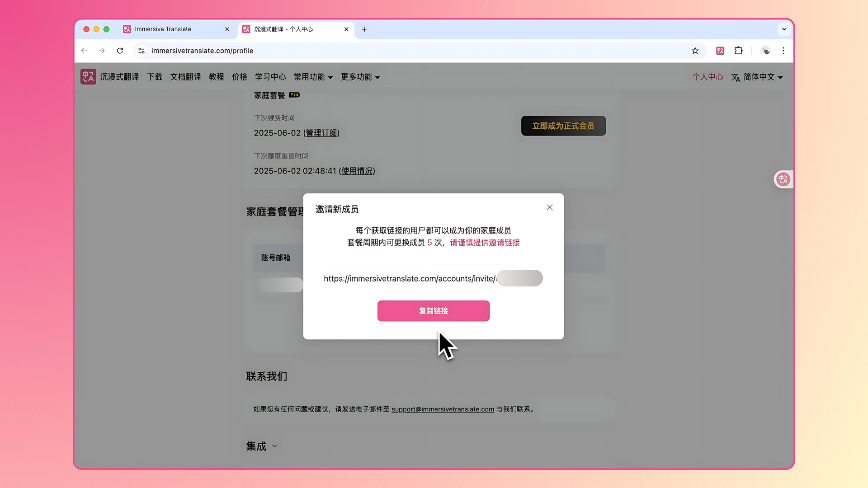Image resolution: width=868 pixels, height=488 pixels.
Task: Reload the page with the refresh icon
Action: 120,51
